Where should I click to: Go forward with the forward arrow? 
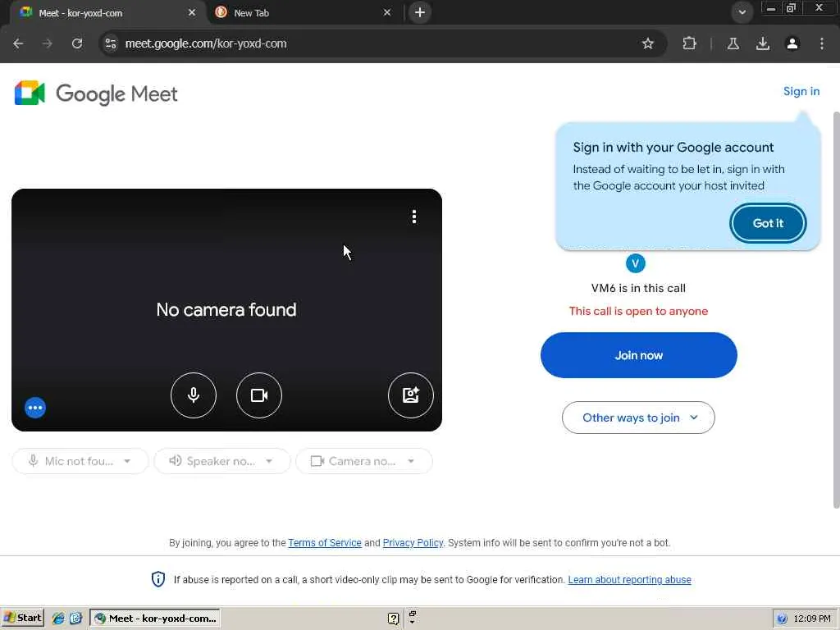pos(48,43)
